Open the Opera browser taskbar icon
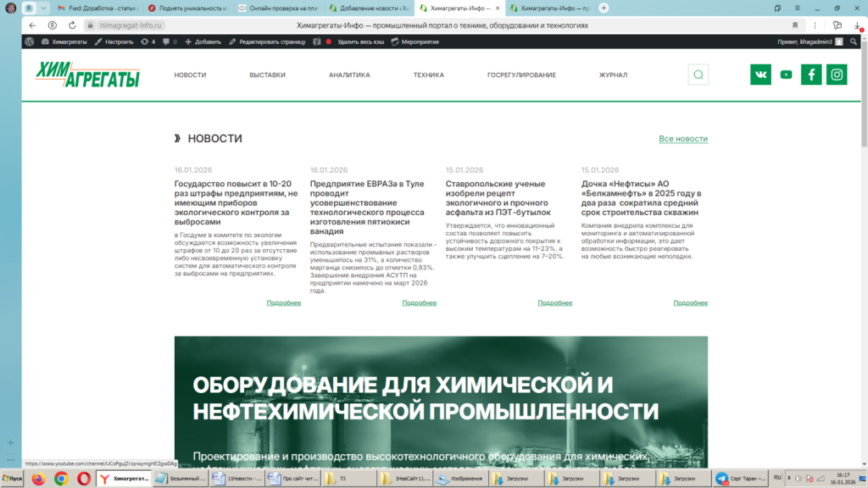The height and width of the screenshot is (488, 868). 84,479
